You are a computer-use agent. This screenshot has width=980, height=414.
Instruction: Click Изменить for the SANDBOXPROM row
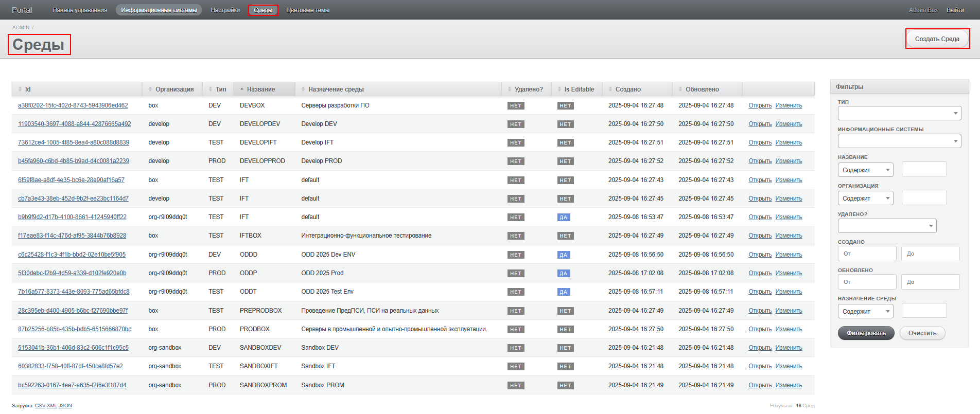coord(789,385)
